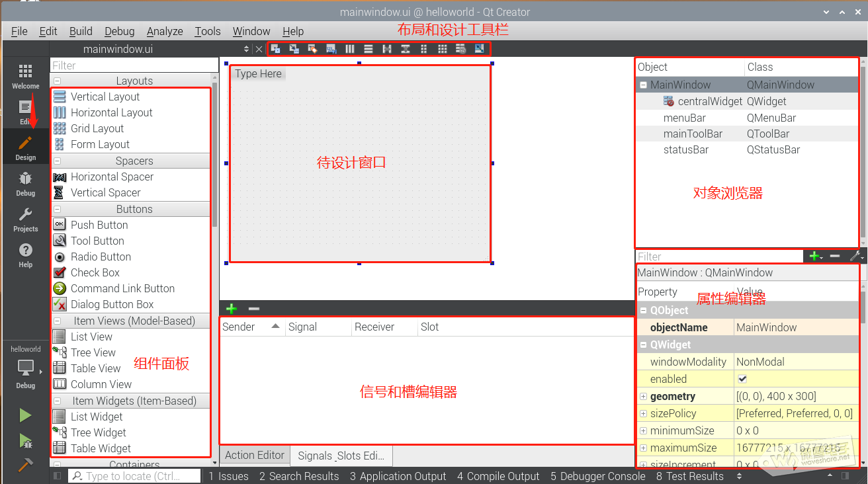Collapse the Layouts widget category

point(58,81)
